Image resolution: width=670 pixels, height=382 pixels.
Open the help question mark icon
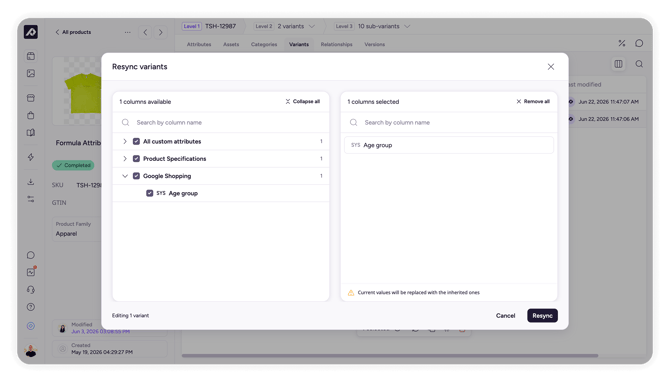pos(31,307)
